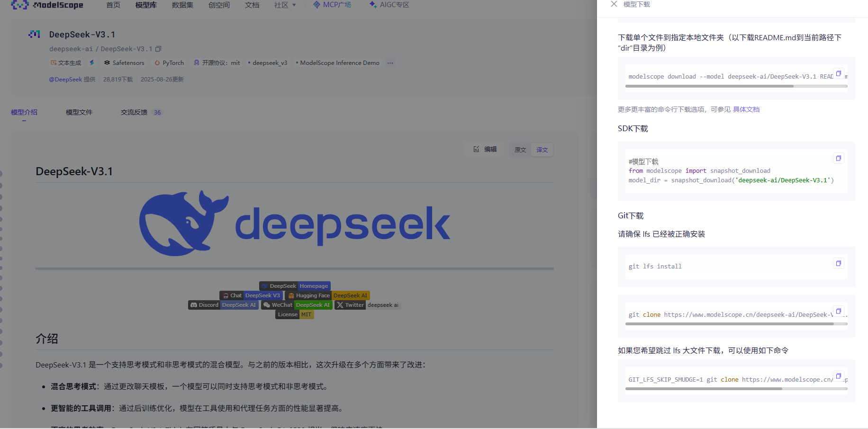Screen dimensions: 868x429
Task: Click scrollbar under git clone command
Action: [x=729, y=324]
